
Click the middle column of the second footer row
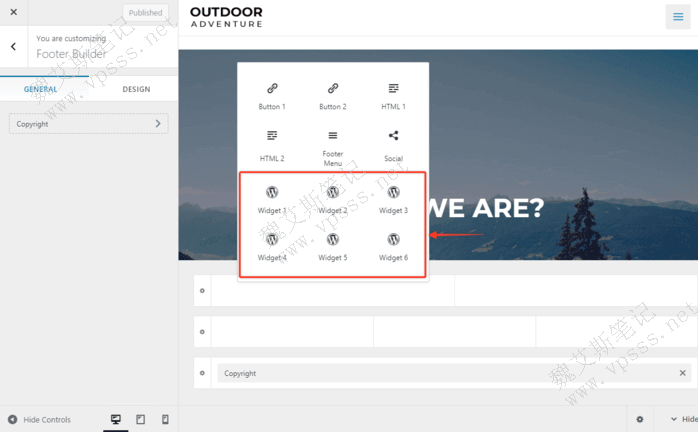(x=455, y=332)
